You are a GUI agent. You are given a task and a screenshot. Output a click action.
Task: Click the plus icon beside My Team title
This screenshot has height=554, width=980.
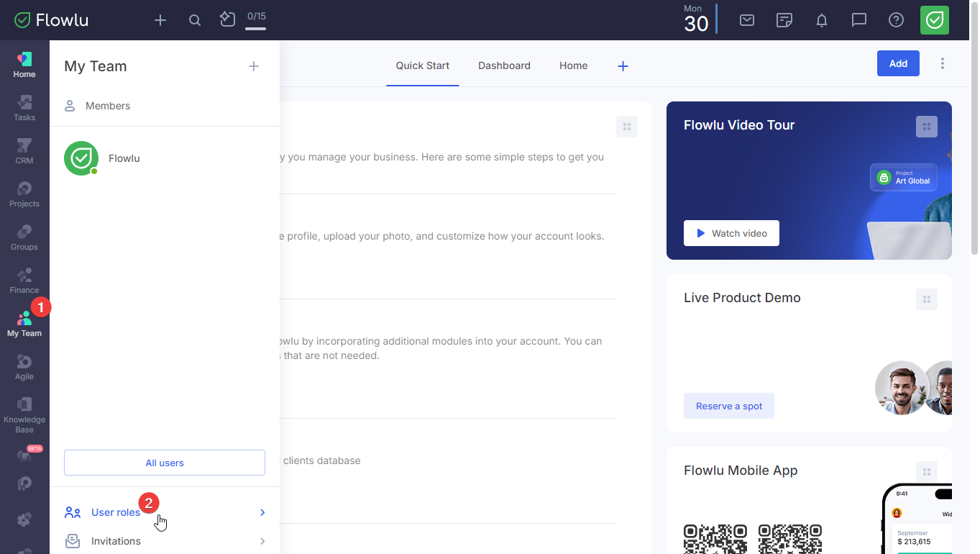(254, 66)
